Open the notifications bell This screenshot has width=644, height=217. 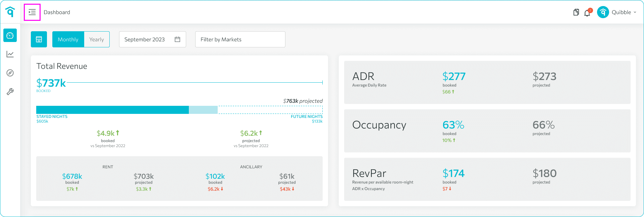click(587, 13)
